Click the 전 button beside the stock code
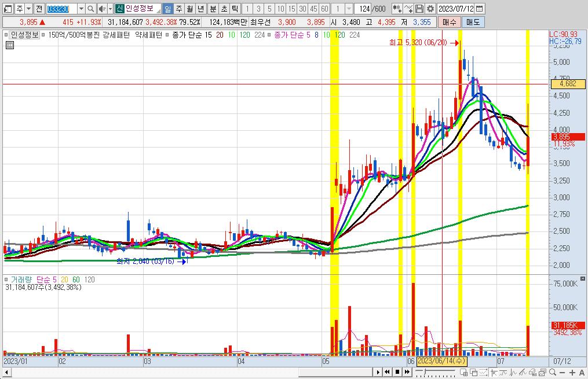 tap(39, 9)
